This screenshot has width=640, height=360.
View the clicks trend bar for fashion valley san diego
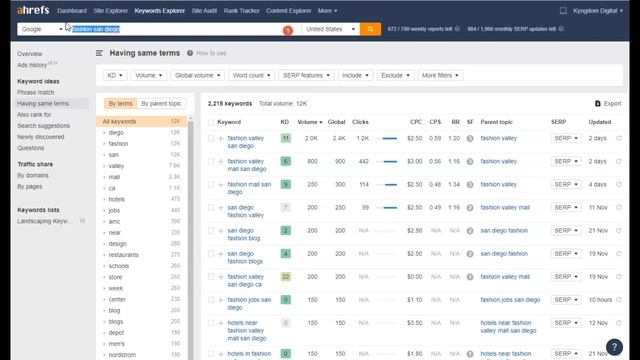(x=387, y=138)
